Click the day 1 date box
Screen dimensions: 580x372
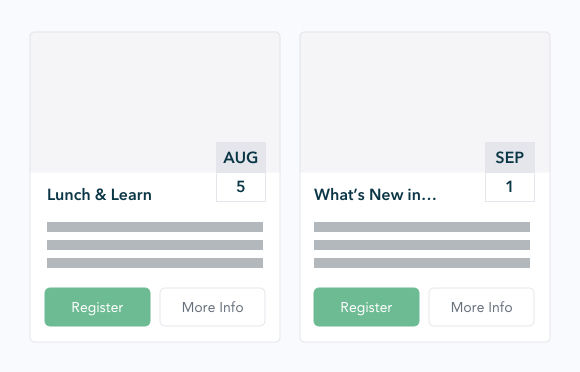(x=510, y=187)
